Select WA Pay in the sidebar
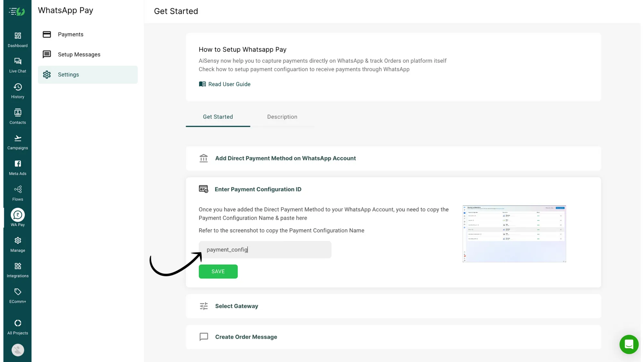Screen dimensions: 644x362 pyautogui.click(x=17, y=217)
